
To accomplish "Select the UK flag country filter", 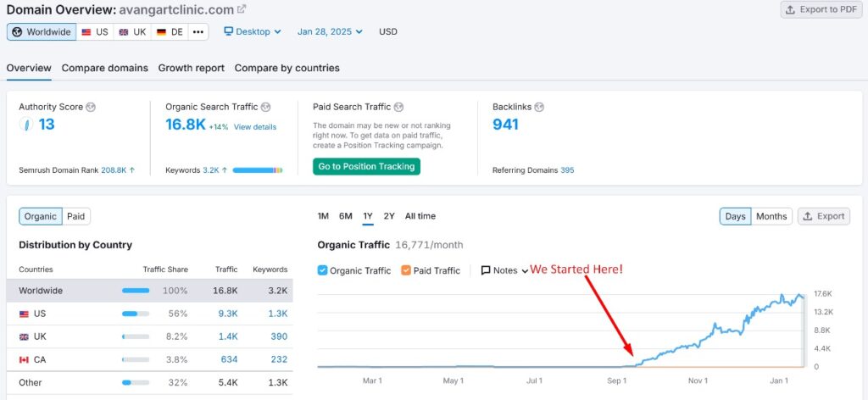I will coord(132,31).
